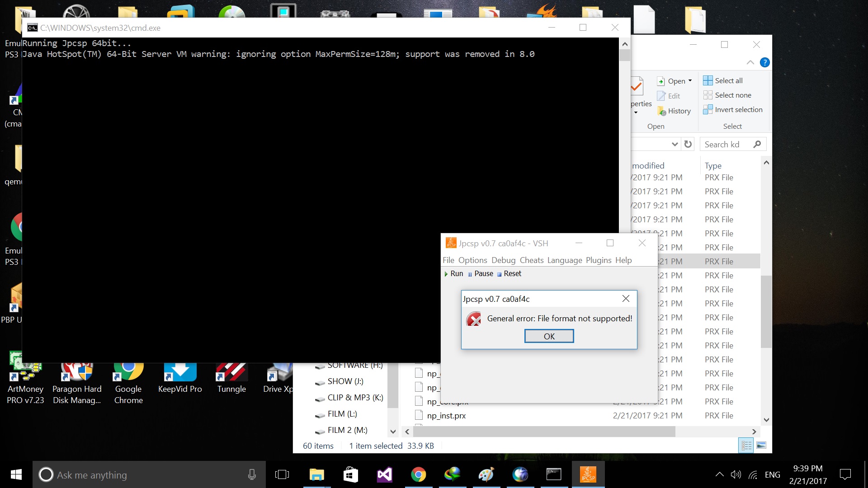Open Visual Studio from taskbar

click(x=384, y=474)
